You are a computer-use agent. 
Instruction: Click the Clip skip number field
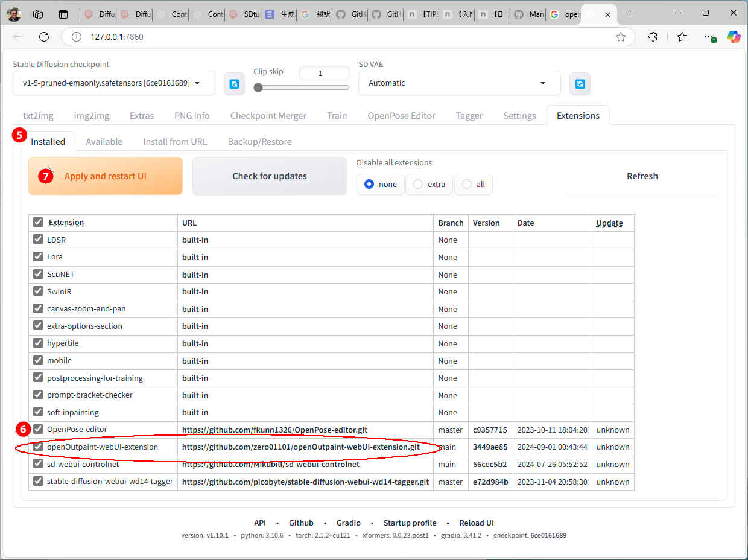324,73
